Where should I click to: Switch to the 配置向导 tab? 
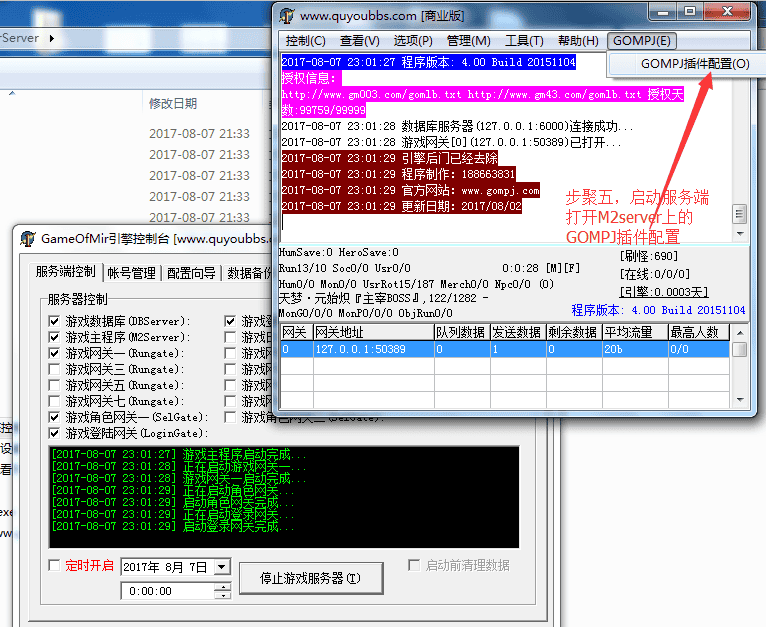point(191,273)
